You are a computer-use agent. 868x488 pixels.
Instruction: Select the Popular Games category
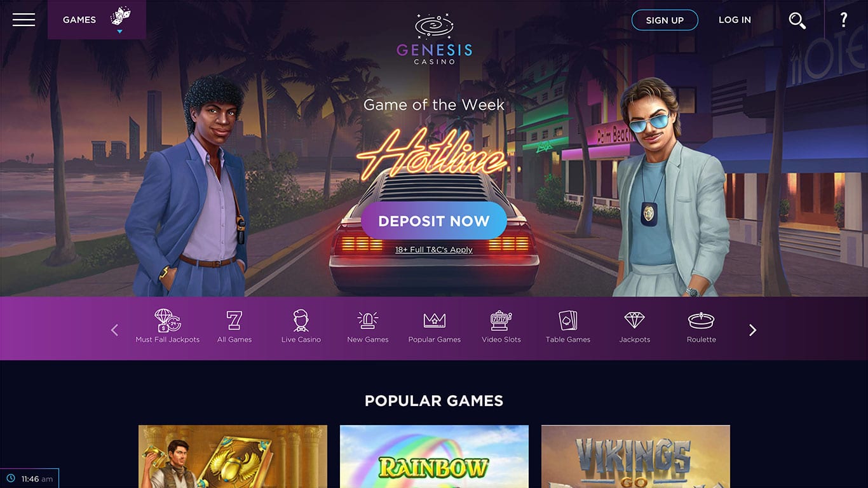435,327
